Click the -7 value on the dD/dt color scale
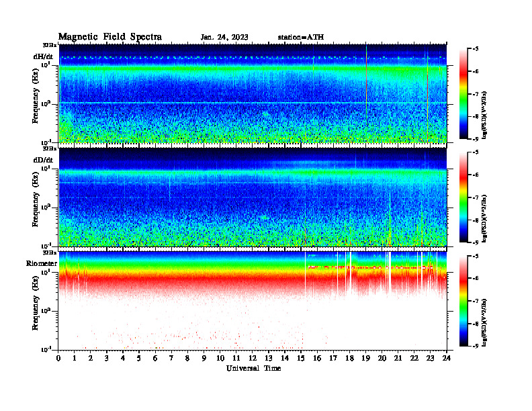This screenshot has width=532, height=411. coord(476,197)
